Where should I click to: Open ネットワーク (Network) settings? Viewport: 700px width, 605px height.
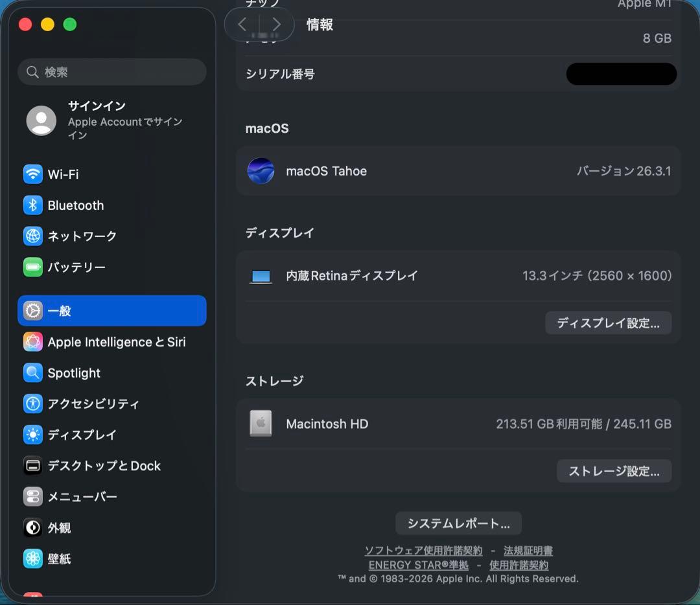[x=83, y=236]
